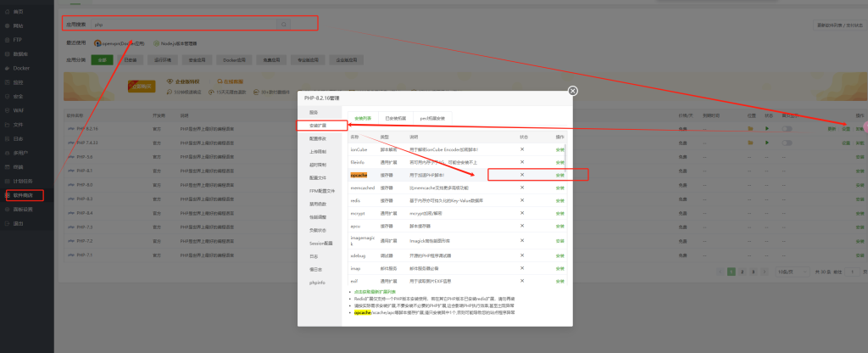The width and height of the screenshot is (868, 353).
Task: Switch to the 已安装扩展 tab
Action: pos(396,118)
